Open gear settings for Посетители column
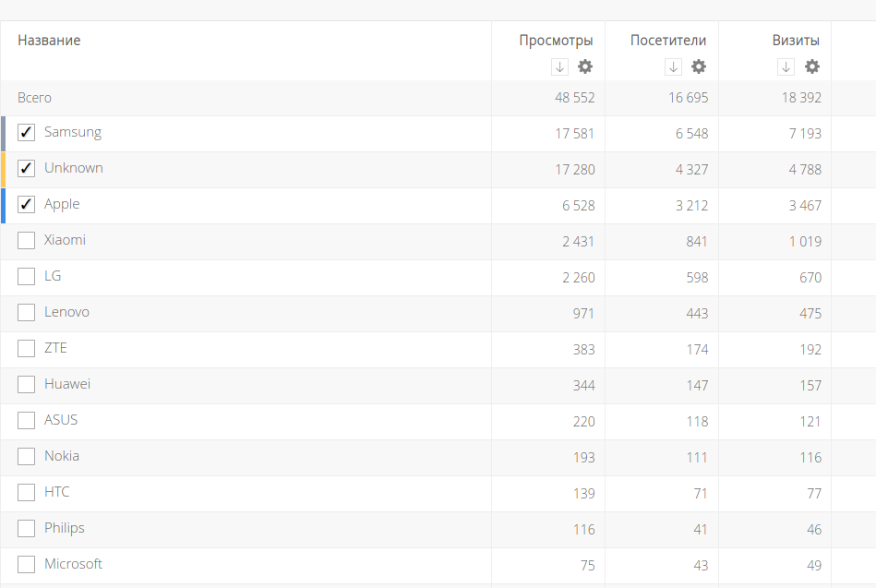 point(699,66)
